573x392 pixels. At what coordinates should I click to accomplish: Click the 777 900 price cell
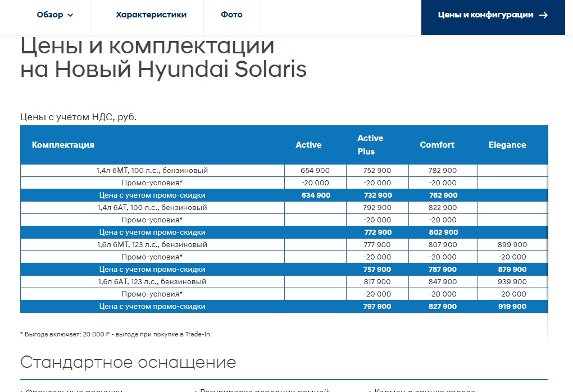tap(377, 245)
